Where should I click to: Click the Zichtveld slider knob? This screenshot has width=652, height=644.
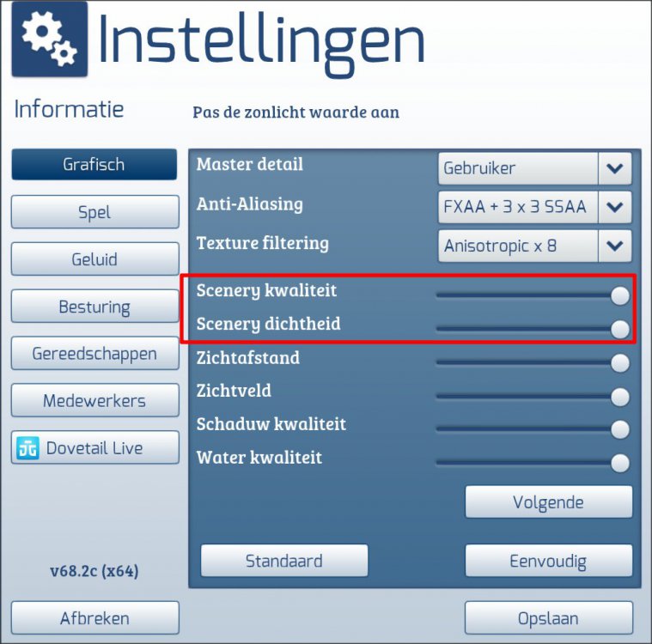[620, 397]
